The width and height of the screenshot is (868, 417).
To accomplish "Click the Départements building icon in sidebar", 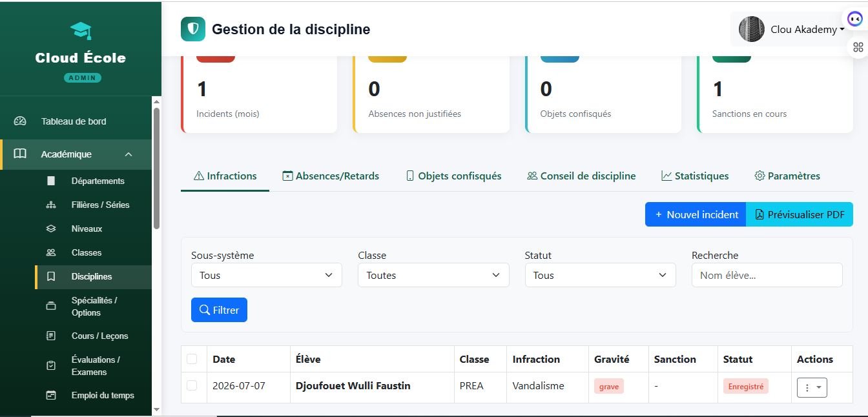I will click(x=51, y=181).
